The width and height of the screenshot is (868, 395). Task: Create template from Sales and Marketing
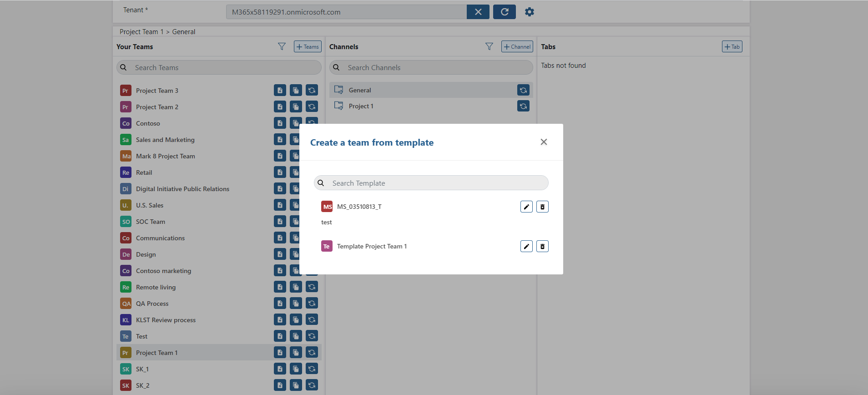[280, 139]
